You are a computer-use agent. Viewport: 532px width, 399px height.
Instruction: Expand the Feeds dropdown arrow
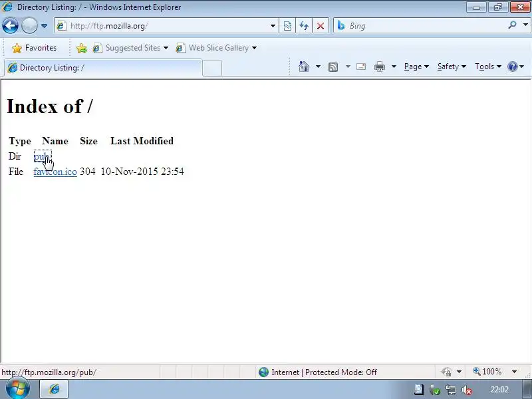click(x=348, y=66)
